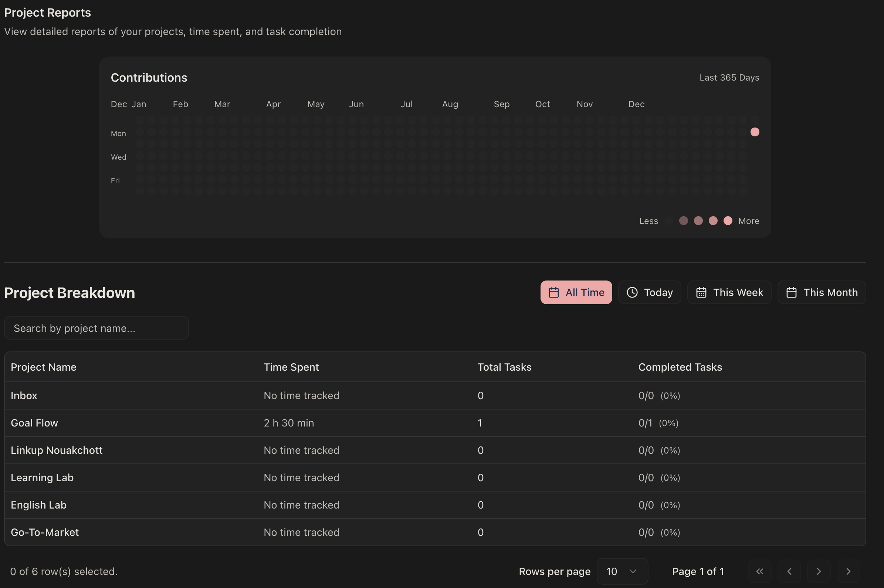Image resolution: width=884 pixels, height=588 pixels.
Task: Click the pink contribution dot on Monday
Action: (755, 132)
